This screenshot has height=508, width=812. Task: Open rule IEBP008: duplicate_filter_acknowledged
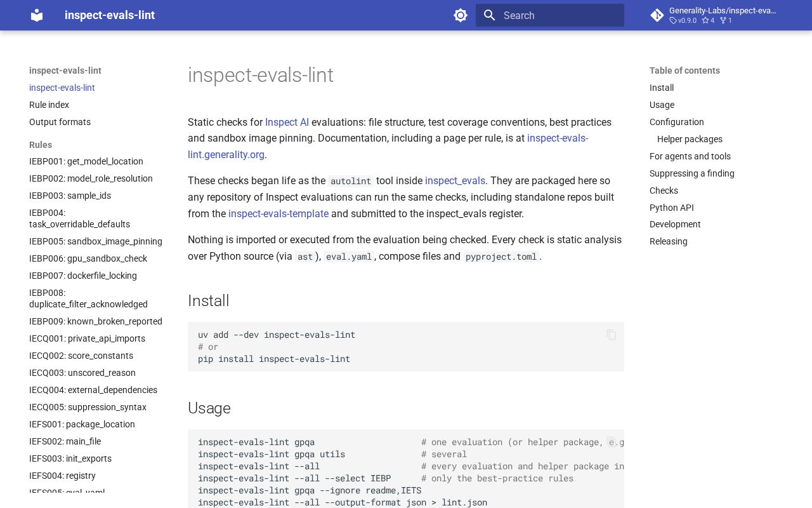point(88,298)
